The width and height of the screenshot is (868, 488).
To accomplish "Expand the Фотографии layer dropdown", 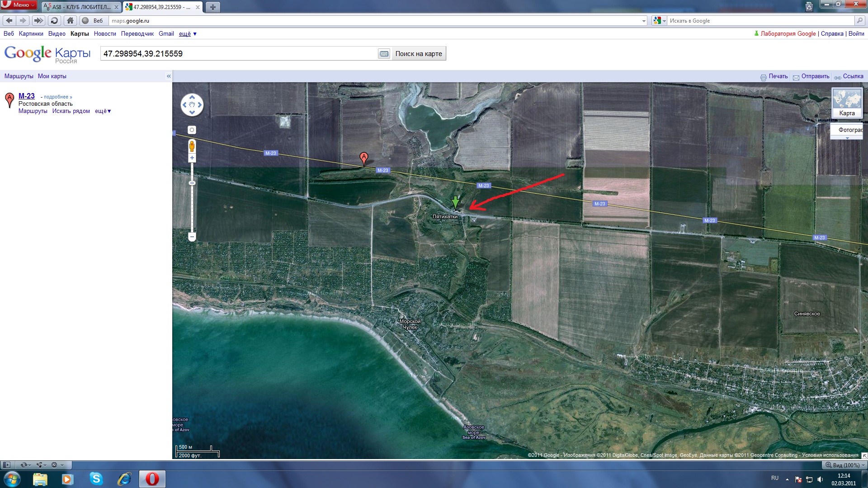I will click(847, 138).
